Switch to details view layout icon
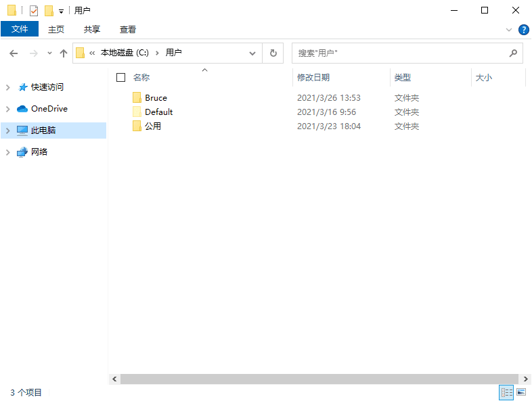 click(506, 392)
